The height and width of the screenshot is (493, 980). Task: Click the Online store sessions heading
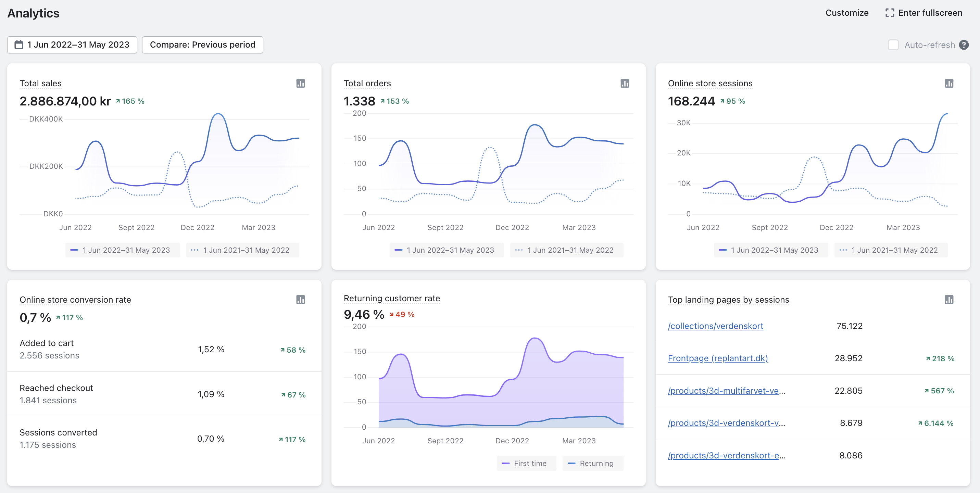(x=710, y=83)
